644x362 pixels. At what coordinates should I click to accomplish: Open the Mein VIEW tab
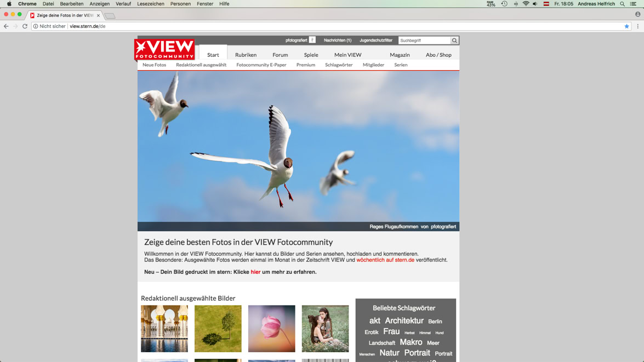point(348,55)
